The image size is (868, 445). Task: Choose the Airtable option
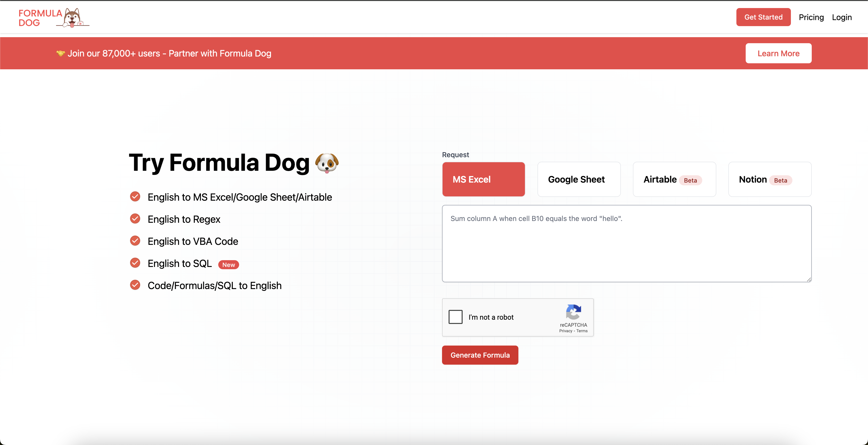[x=674, y=179]
